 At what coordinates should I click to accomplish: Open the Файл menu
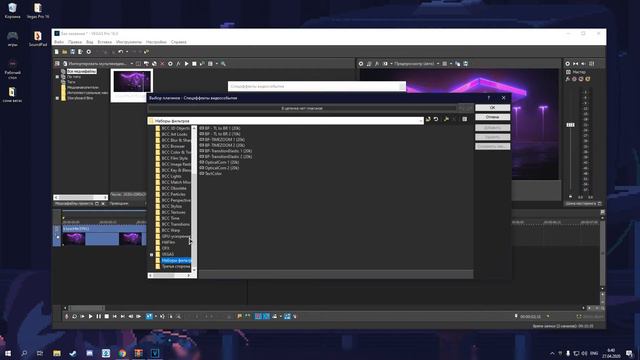coord(59,42)
